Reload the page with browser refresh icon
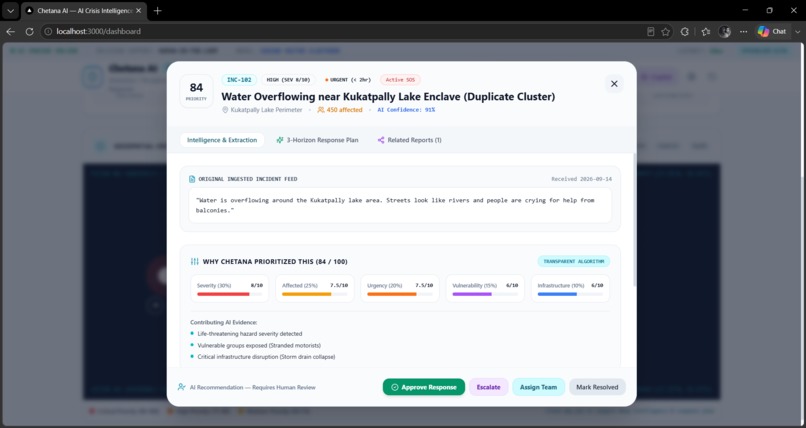The image size is (806, 428). point(29,31)
